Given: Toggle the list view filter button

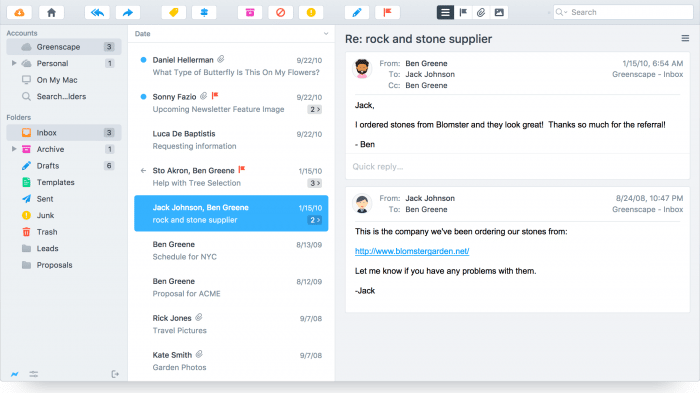Looking at the screenshot, I should tap(445, 13).
